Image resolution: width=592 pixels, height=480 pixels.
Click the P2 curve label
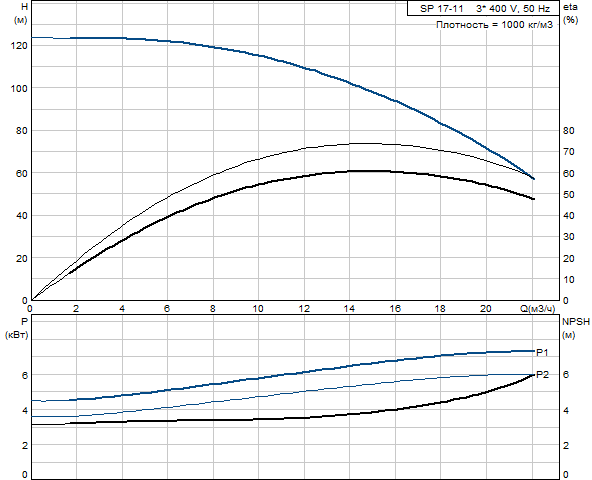pyautogui.click(x=542, y=375)
